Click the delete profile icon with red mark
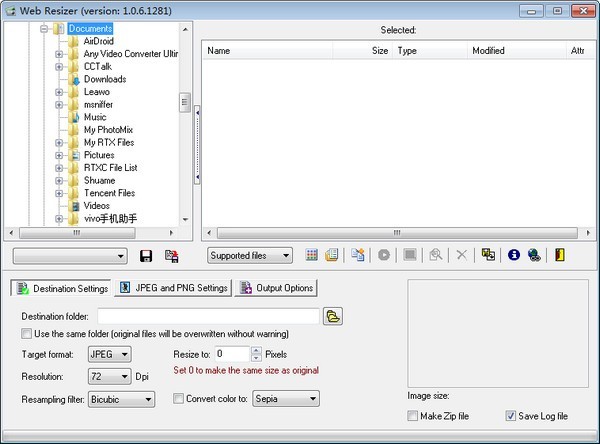The width and height of the screenshot is (600, 444). 171,256
